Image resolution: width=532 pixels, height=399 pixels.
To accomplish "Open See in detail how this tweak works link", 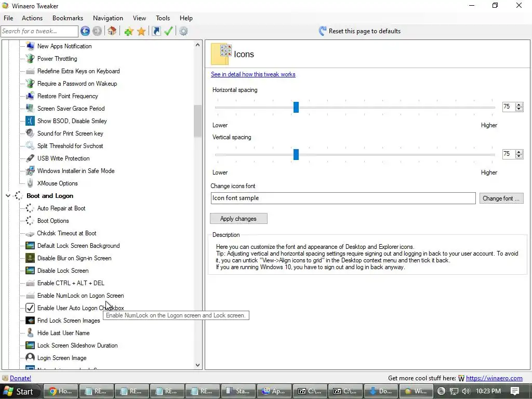I will 253,74.
